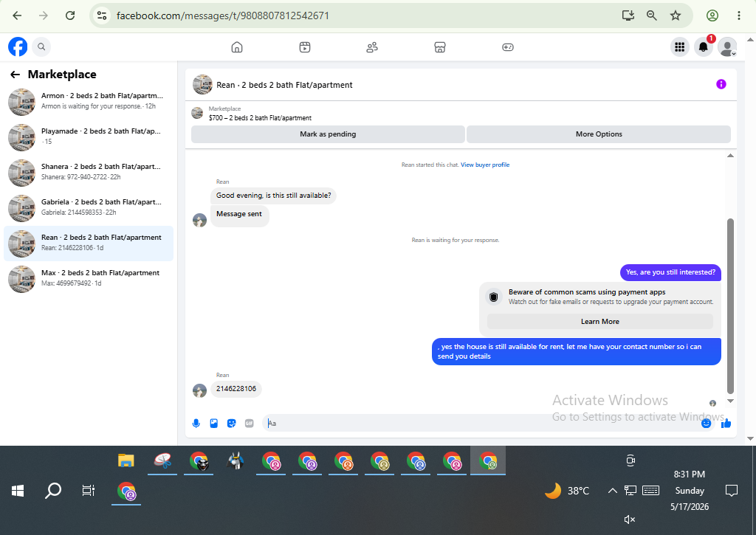Click More Options button

[x=599, y=134]
